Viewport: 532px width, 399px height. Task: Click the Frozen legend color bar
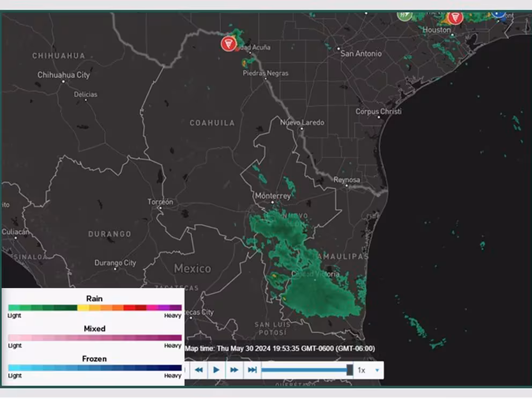(95, 368)
